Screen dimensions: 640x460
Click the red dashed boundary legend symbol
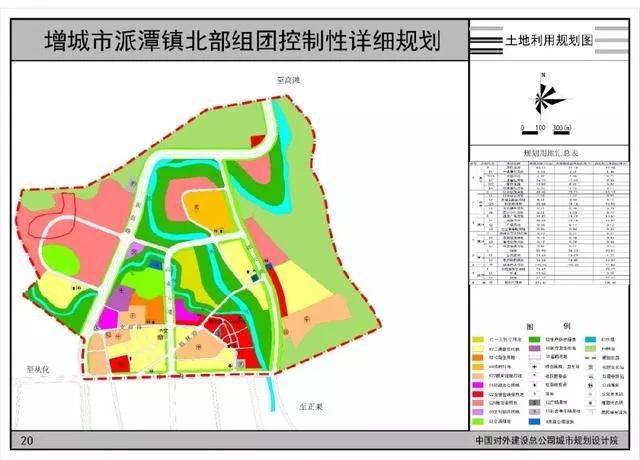pos(591,358)
